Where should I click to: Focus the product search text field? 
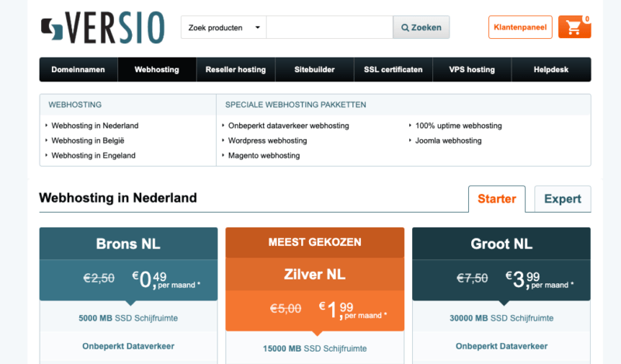pos(329,27)
